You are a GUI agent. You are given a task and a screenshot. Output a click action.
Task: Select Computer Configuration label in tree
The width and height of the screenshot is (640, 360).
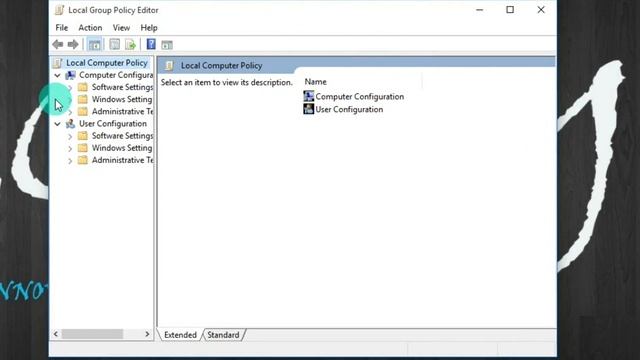click(x=116, y=75)
